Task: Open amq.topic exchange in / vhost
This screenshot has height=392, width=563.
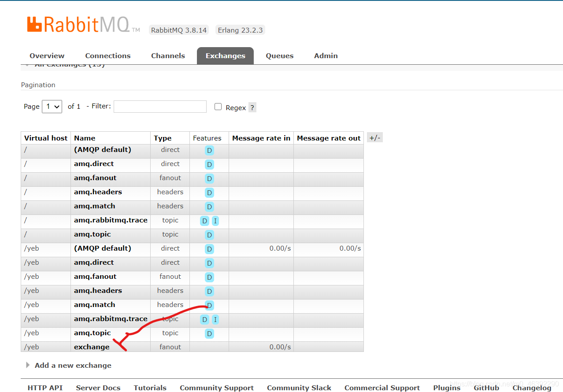Action: (x=92, y=234)
